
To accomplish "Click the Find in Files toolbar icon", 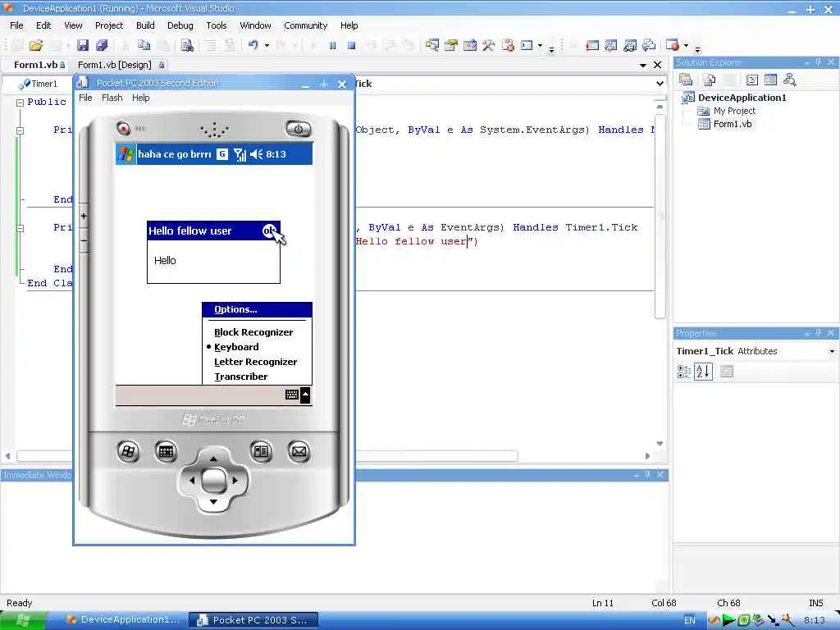I will [x=187, y=46].
